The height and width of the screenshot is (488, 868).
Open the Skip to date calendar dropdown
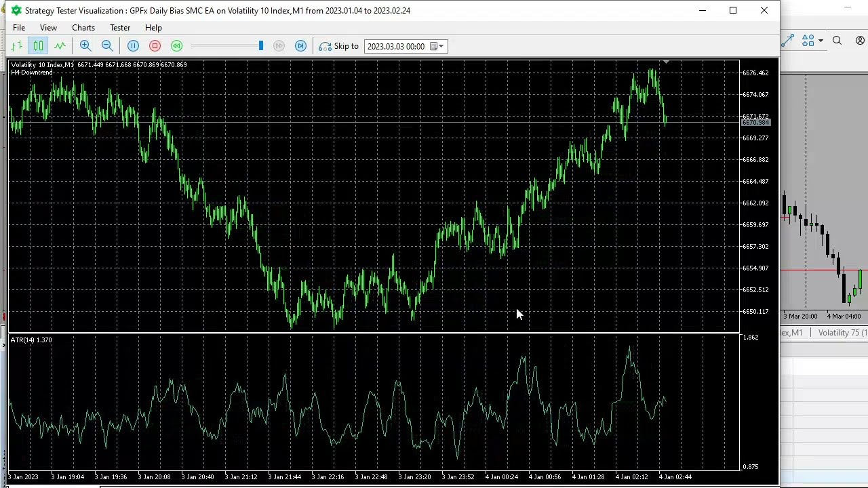[438, 46]
